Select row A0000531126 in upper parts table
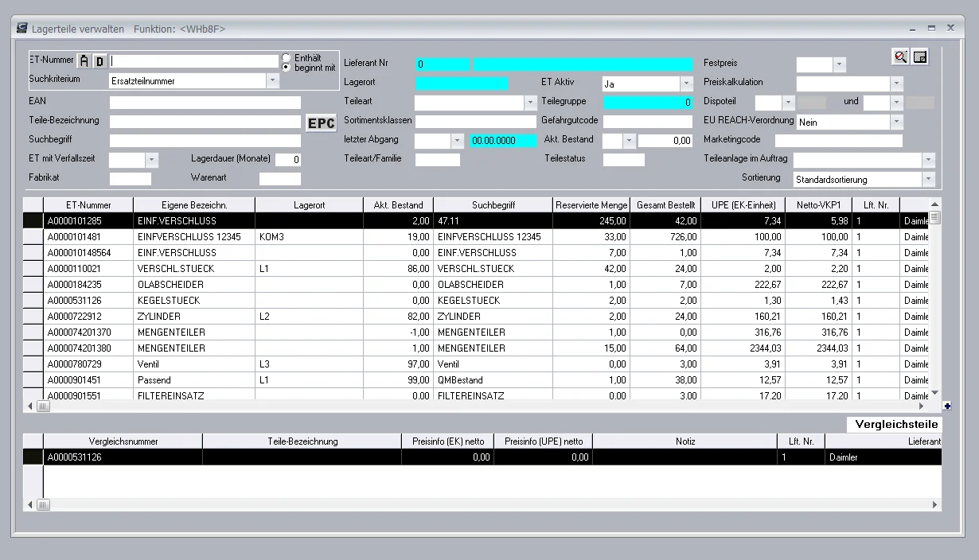The width and height of the screenshot is (979, 560). point(476,301)
